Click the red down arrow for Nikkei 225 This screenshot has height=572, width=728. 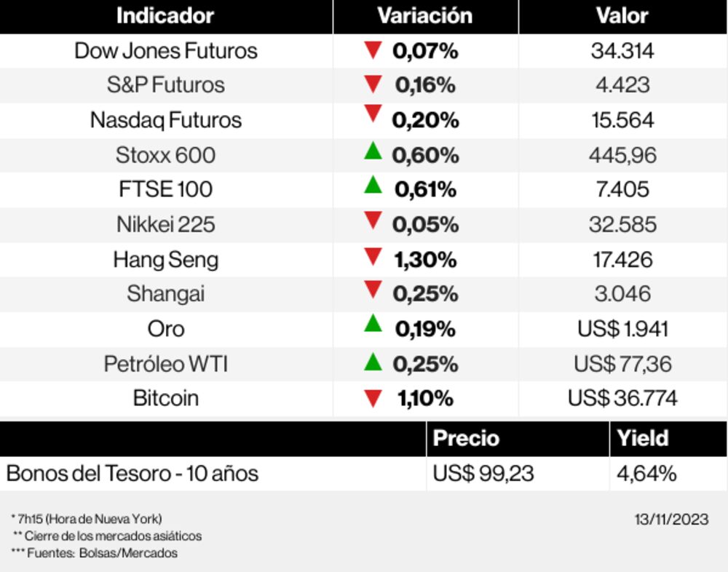[373, 220]
